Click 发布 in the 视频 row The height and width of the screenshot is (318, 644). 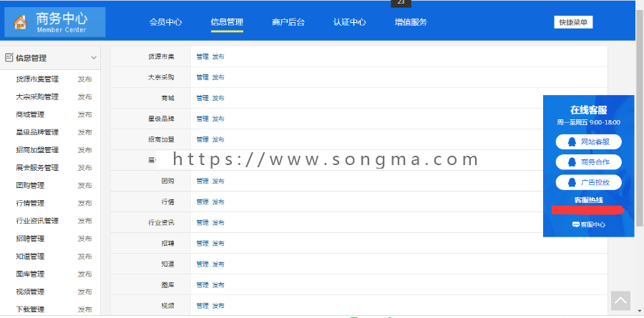218,306
